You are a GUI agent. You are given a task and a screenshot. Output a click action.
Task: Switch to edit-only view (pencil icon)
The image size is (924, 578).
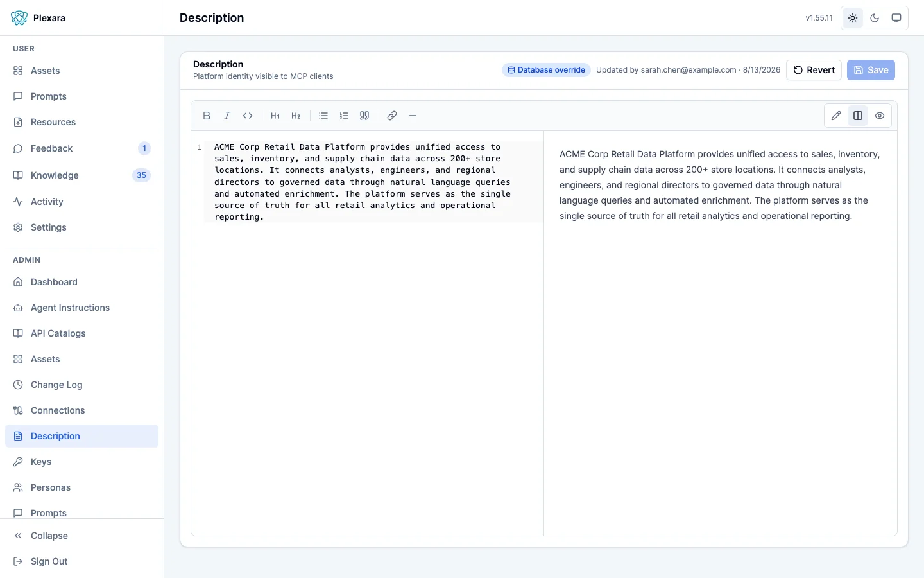[x=836, y=116]
